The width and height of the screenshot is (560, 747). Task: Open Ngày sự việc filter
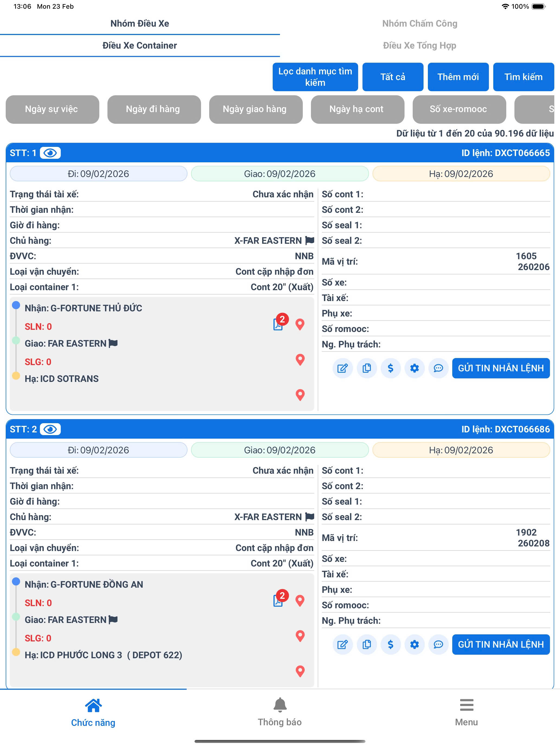(x=52, y=109)
